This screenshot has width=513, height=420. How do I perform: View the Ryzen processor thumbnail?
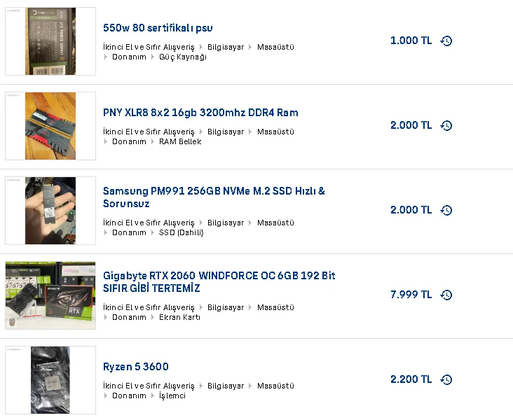tap(50, 380)
